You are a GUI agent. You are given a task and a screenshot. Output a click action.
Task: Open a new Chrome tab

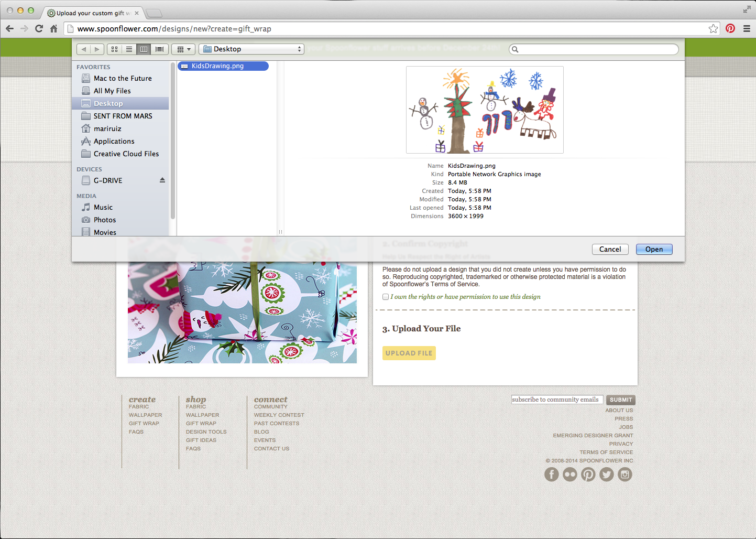[x=154, y=13]
